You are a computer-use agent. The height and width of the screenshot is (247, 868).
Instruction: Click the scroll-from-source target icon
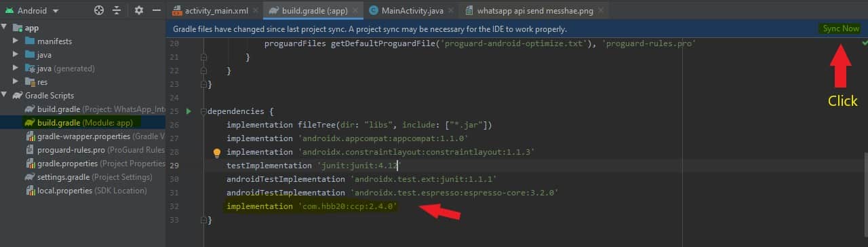99,10
